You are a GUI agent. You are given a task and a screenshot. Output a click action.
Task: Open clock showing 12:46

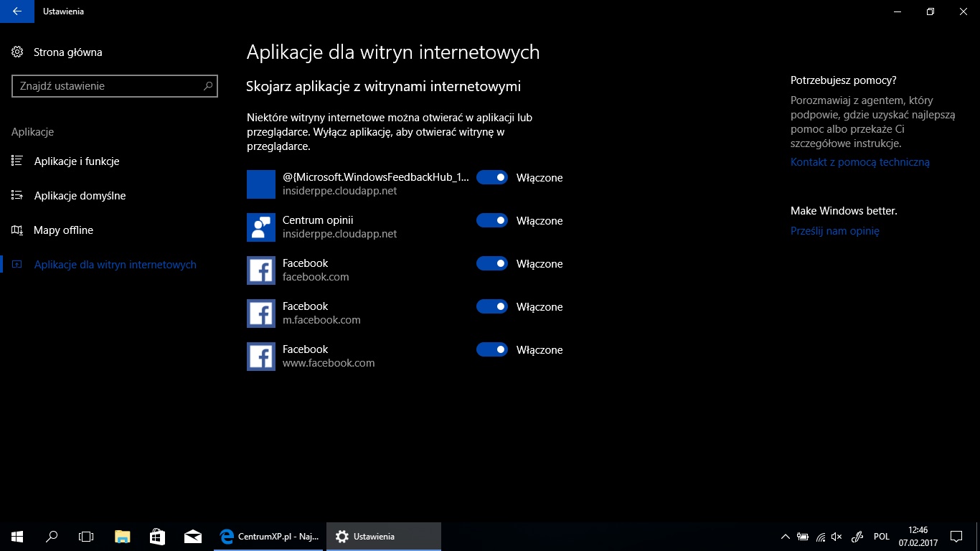coord(918,537)
